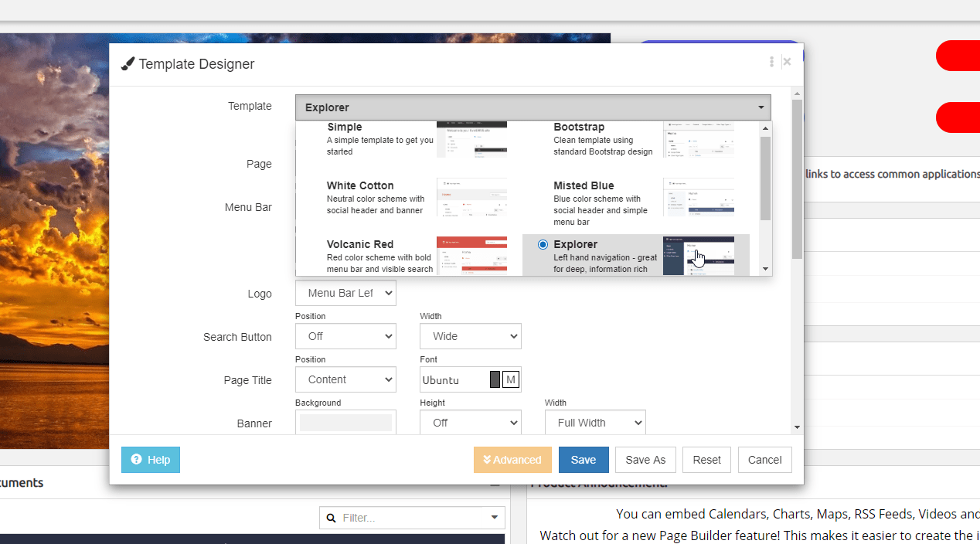Viewport: 980px width, 544px height.
Task: Click the Bootstrap template preview thumbnail
Action: [699, 139]
